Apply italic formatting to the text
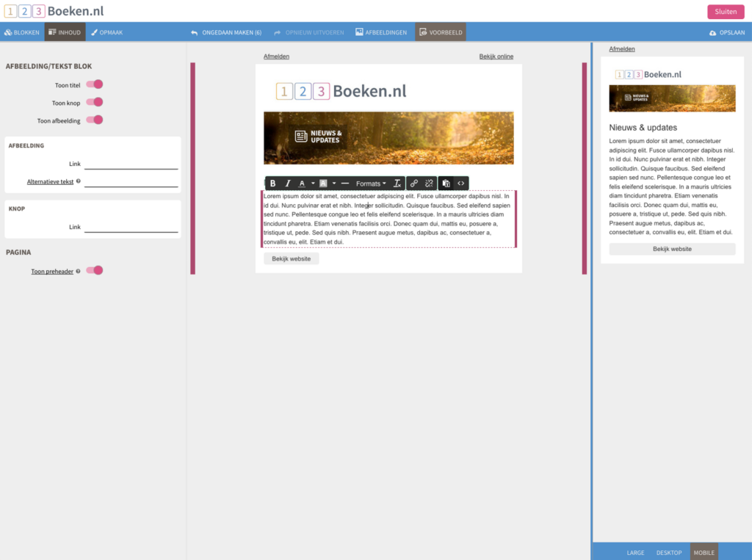The width and height of the screenshot is (752, 560). point(288,183)
